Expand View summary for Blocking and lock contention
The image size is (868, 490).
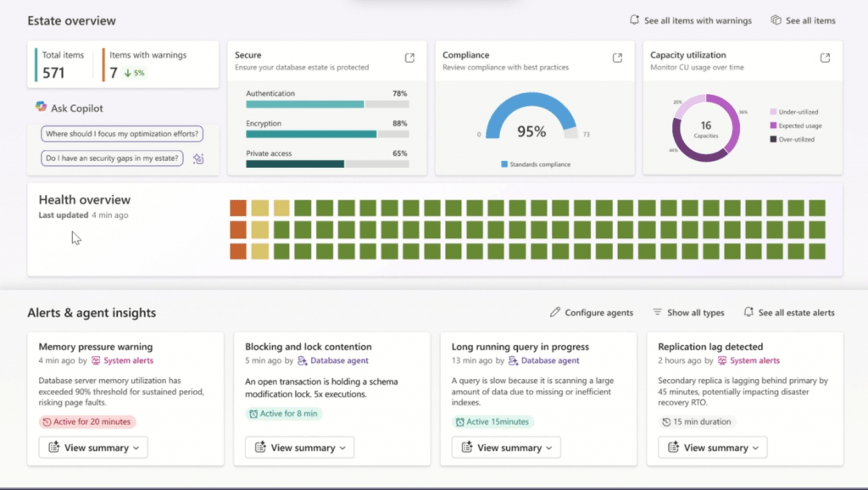point(298,447)
